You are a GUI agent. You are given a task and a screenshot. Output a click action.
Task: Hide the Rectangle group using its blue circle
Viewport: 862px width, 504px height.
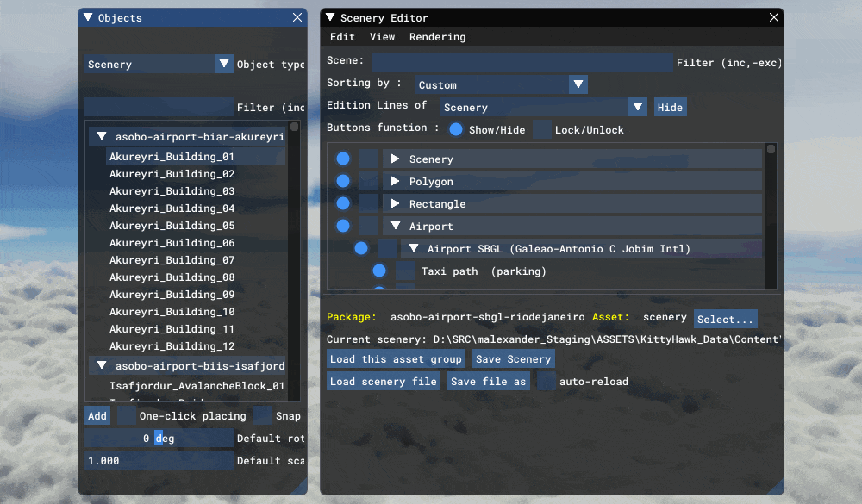[343, 203]
